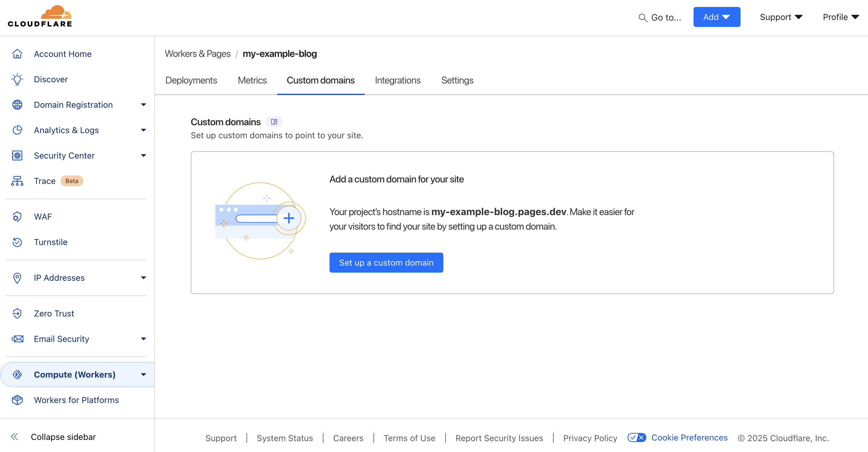868x452 pixels.
Task: Expand the Domain Registration submenu arrow
Action: coord(144,105)
